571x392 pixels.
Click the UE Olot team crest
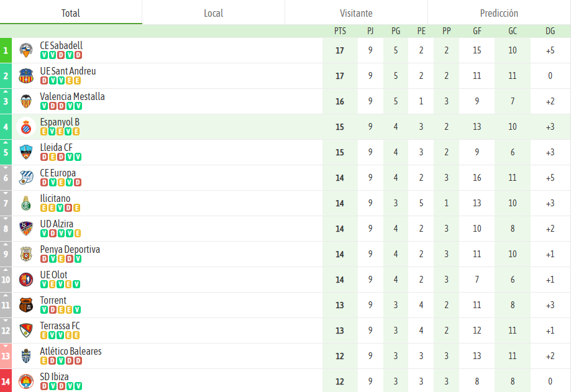click(x=25, y=279)
